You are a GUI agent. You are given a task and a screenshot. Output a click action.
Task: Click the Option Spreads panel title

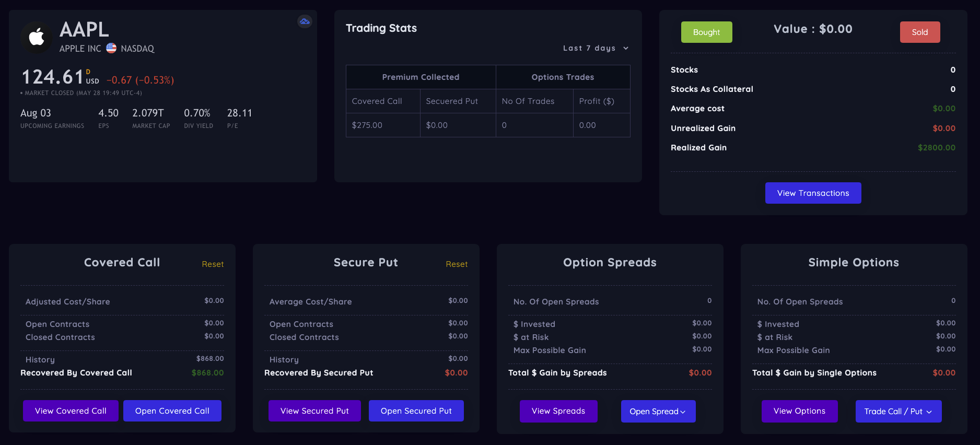tap(610, 263)
